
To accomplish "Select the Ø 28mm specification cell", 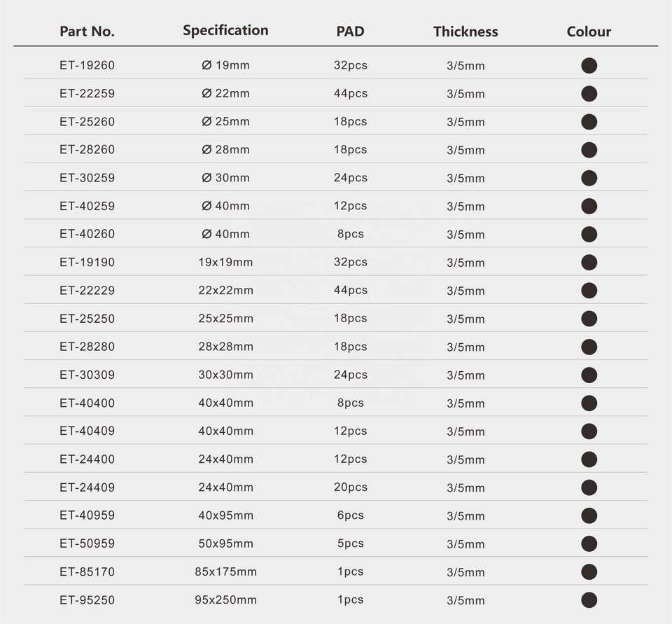I will click(x=225, y=150).
